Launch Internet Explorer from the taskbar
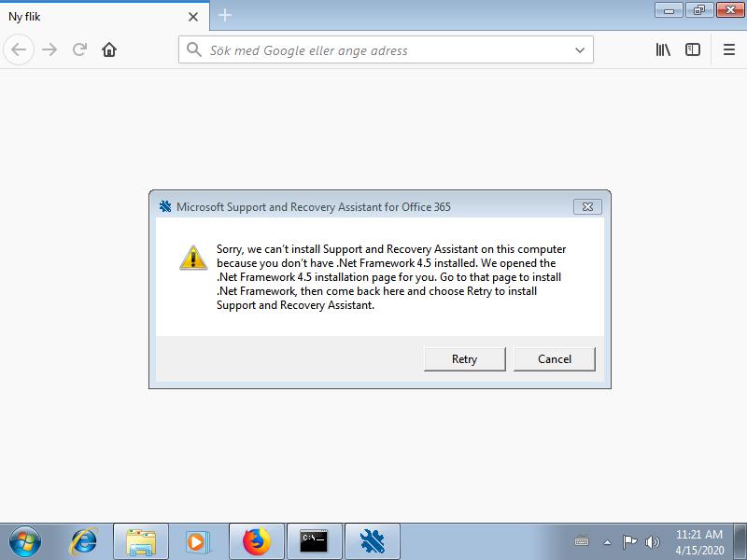 pos(83,542)
